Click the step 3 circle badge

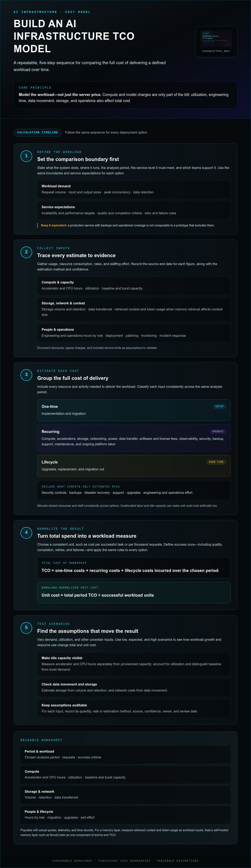pos(26,375)
